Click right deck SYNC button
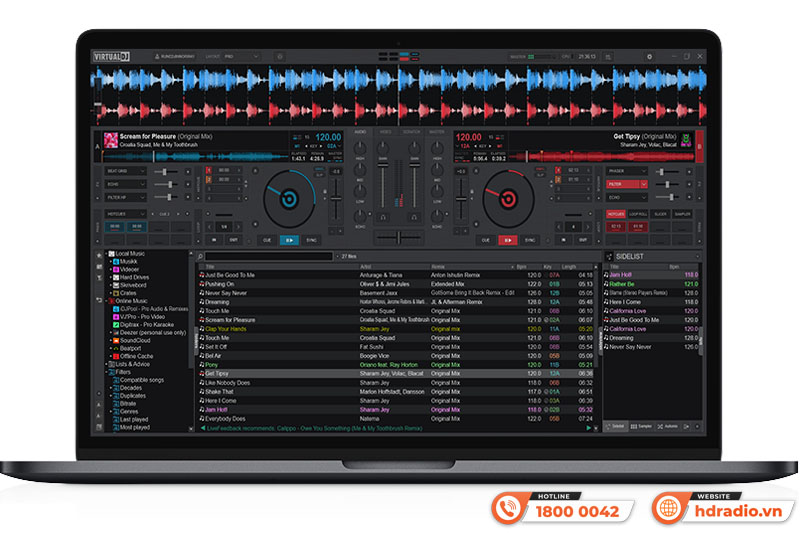Image resolution: width=800 pixels, height=533 pixels. click(530, 240)
